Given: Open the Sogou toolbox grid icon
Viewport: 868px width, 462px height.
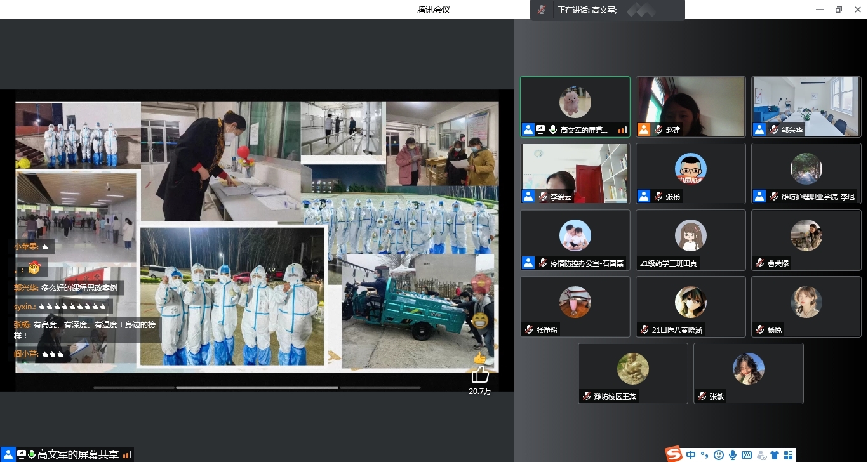Looking at the screenshot, I should 789,455.
